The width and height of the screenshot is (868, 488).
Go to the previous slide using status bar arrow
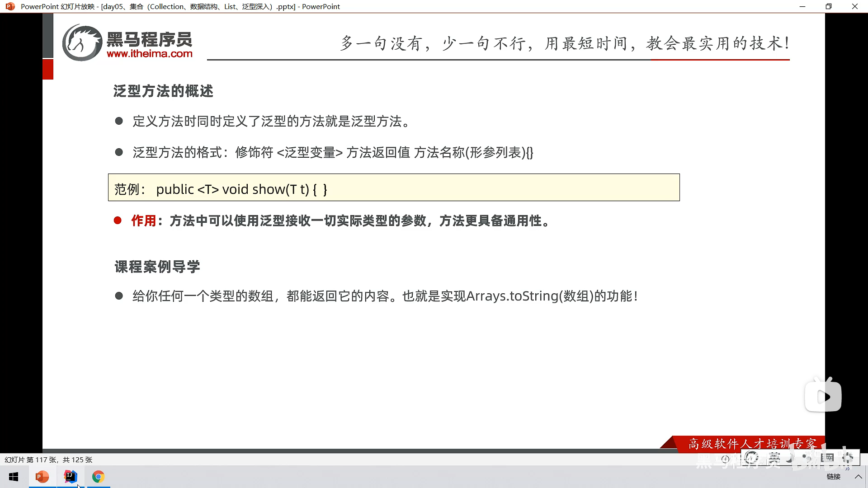(725, 459)
